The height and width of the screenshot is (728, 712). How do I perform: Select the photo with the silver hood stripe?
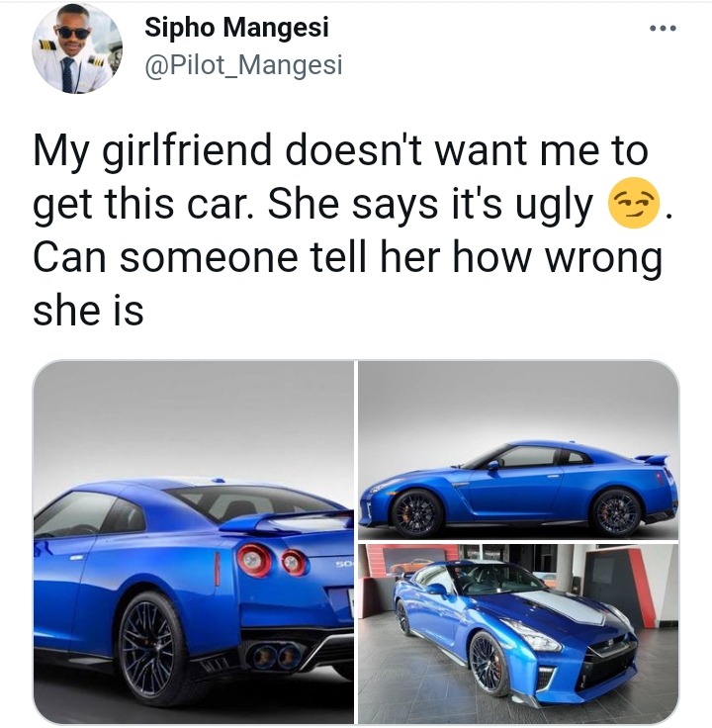pyautogui.click(x=518, y=634)
